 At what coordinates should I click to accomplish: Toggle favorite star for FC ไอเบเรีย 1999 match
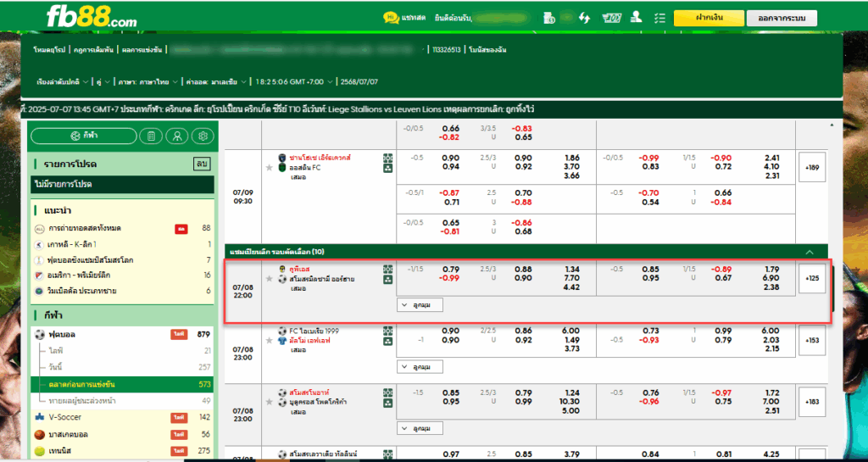pos(269,340)
